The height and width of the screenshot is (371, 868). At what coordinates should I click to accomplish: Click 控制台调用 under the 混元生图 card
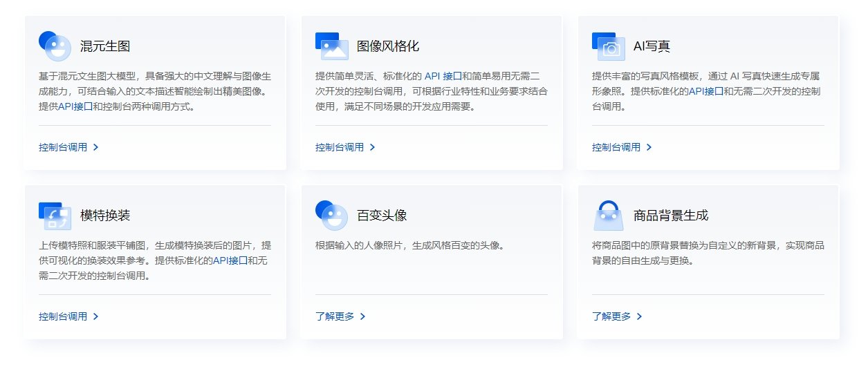pos(64,147)
